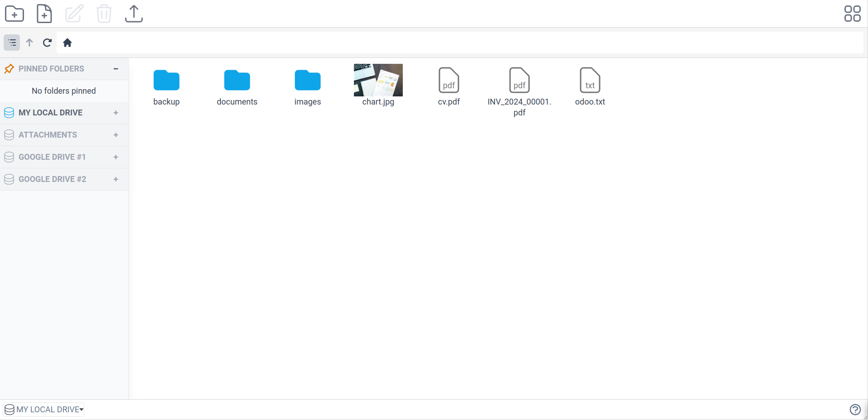Screen dimensions: 868x420
Task: Toggle the sidebar tree panel button
Action: (12, 43)
